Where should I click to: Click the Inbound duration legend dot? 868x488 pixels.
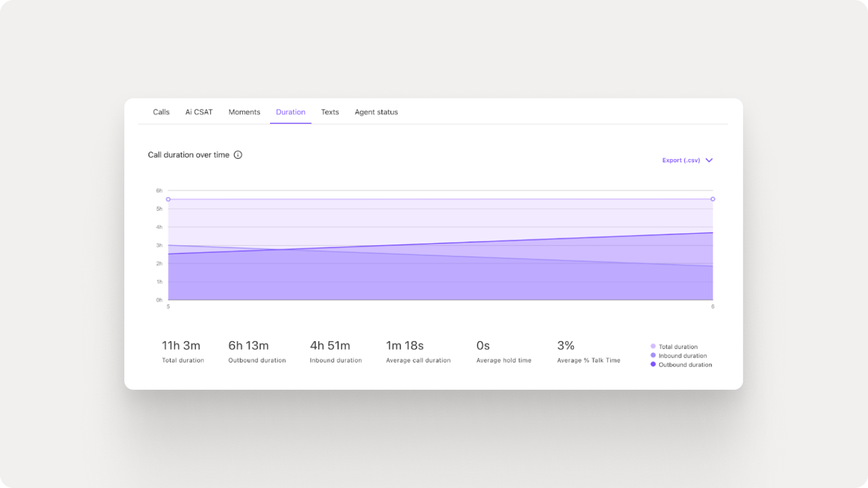click(653, 355)
